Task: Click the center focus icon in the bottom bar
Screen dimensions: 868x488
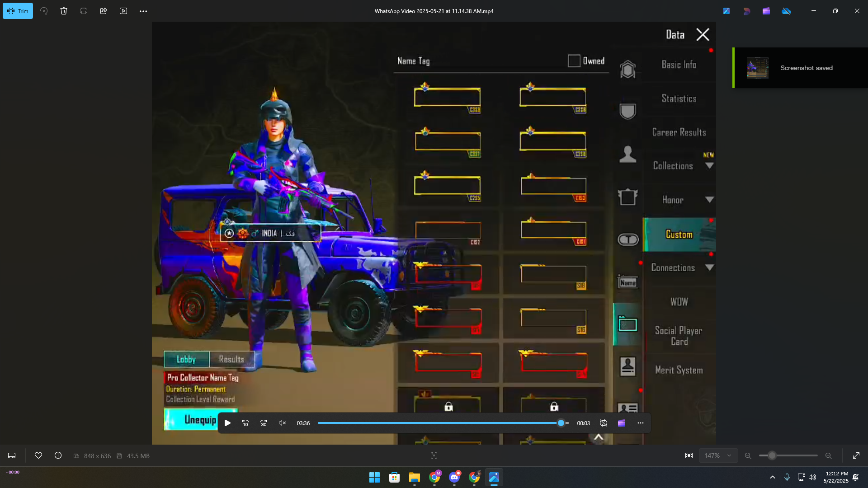Action: click(434, 456)
